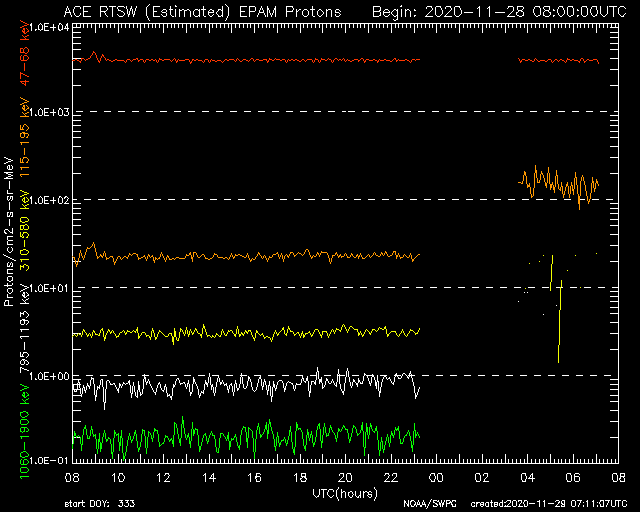Screen dimensions: 640x512
Task: Click the yellow 310-580 keV axis label
Action: (x=25, y=231)
